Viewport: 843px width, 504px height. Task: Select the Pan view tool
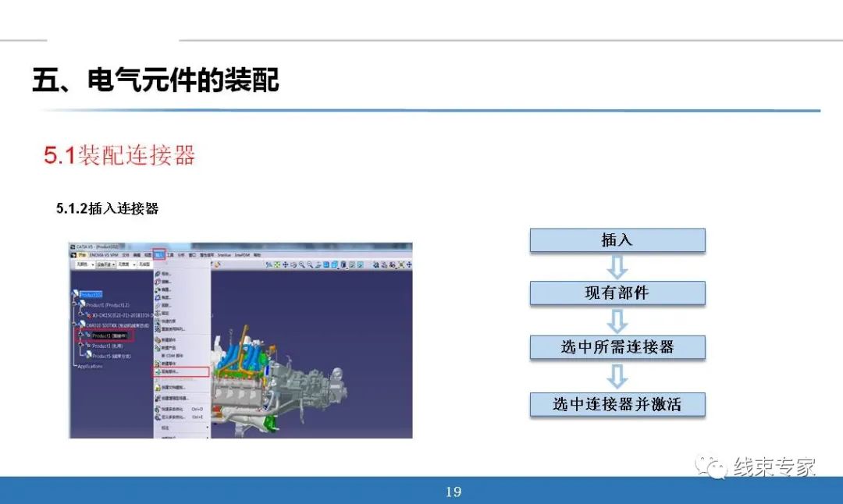[x=285, y=264]
